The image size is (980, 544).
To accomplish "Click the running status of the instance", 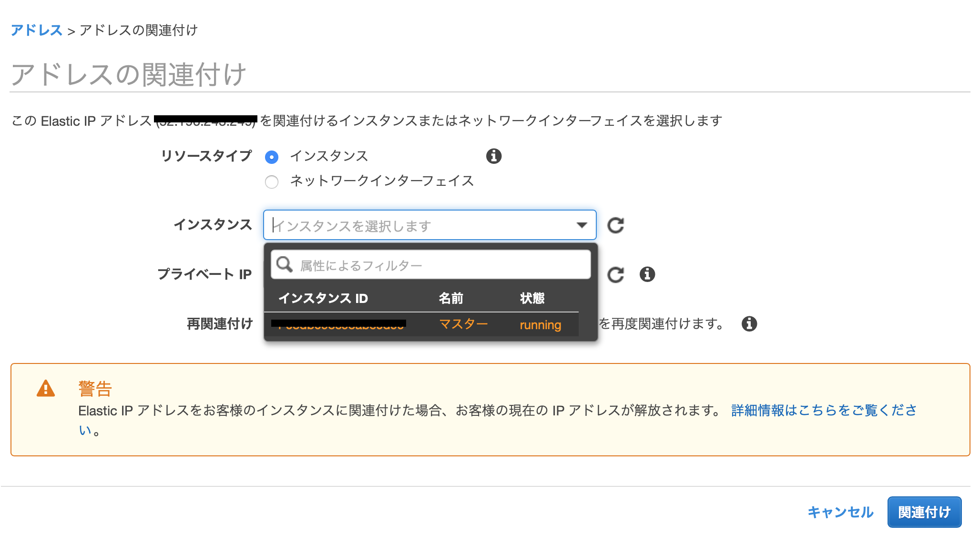I will point(541,325).
